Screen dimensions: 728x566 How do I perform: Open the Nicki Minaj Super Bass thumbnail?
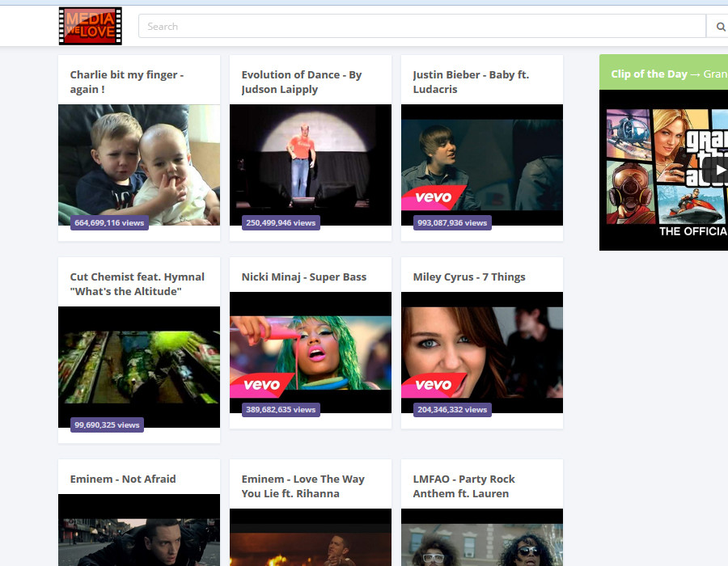[x=310, y=352]
